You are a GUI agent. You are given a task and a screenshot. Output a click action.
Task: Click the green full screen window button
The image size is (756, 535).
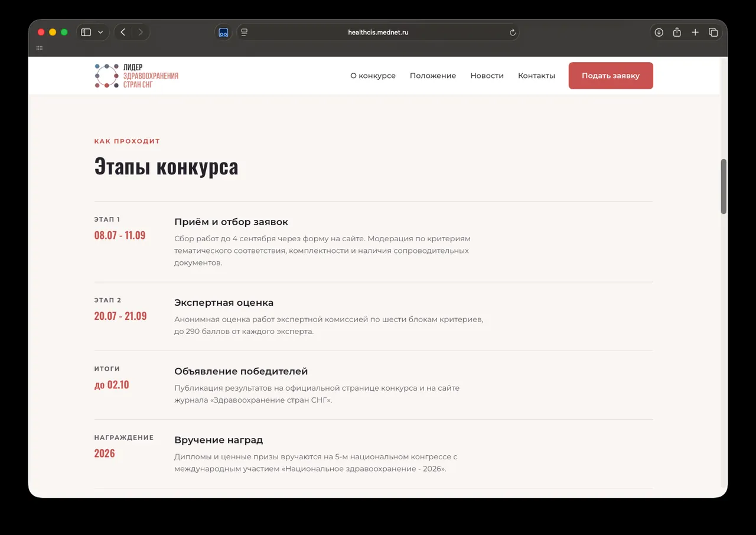point(64,33)
